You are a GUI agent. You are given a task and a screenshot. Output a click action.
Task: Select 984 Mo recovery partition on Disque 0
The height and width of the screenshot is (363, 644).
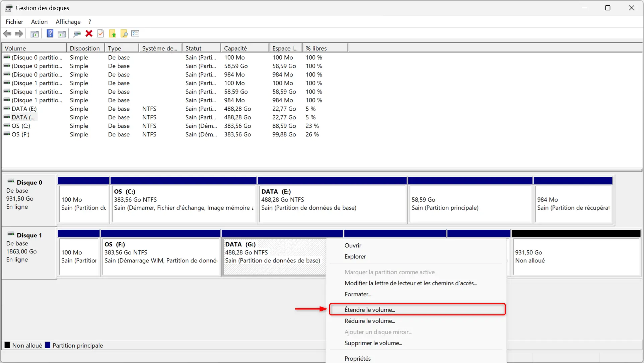[573, 200]
